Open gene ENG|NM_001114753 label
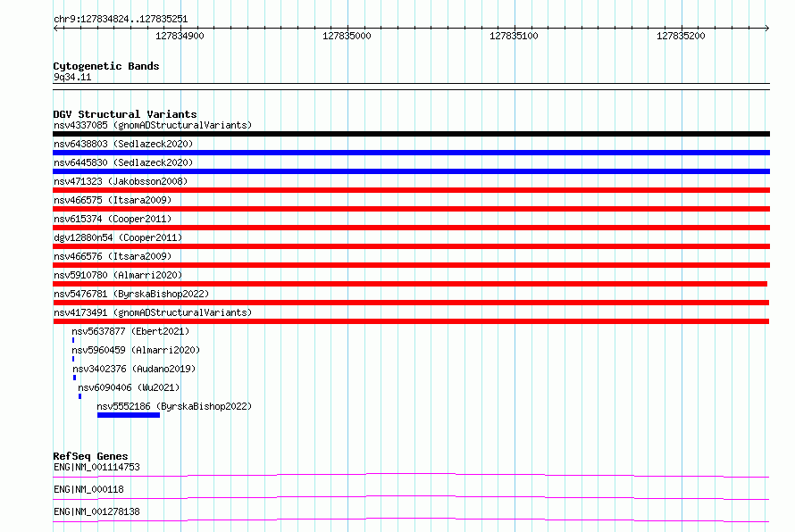The width and height of the screenshot is (795, 532). coord(96,467)
